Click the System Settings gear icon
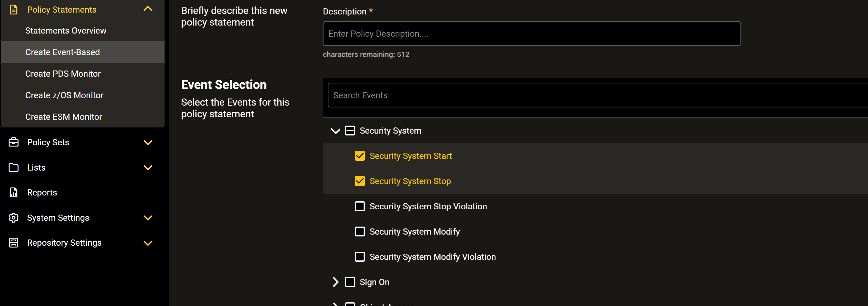The height and width of the screenshot is (306, 868). coord(14,217)
